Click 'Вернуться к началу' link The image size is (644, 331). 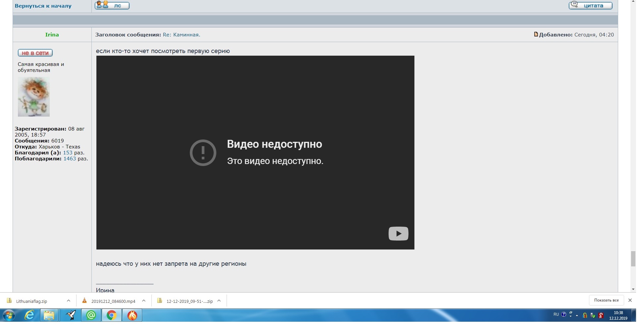[x=43, y=6]
